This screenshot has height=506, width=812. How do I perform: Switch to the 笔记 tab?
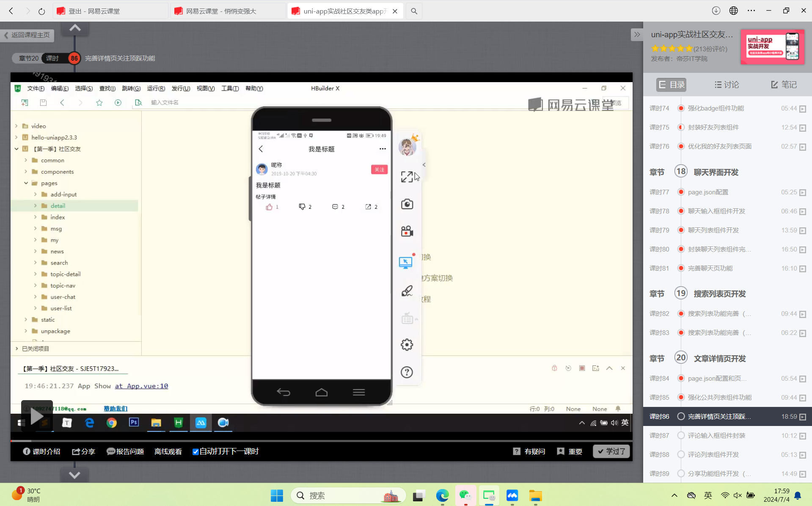[x=784, y=85]
